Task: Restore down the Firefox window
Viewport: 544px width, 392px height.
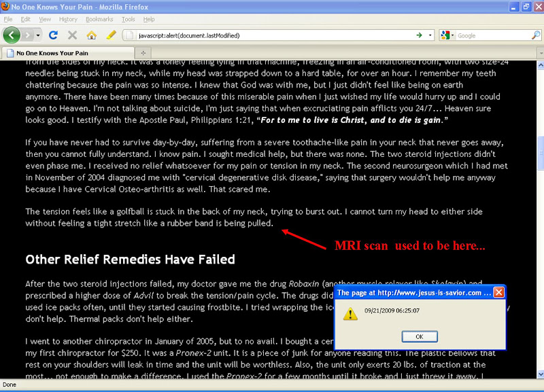Action: [526, 7]
